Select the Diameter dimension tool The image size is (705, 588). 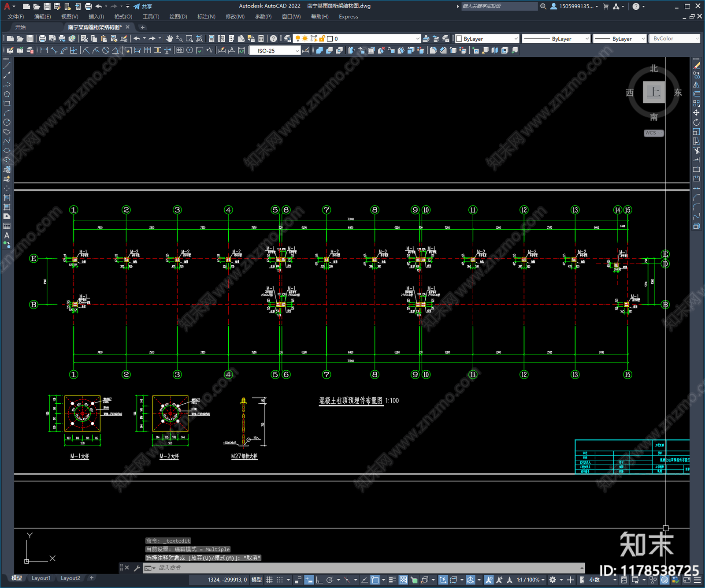[x=106, y=50]
